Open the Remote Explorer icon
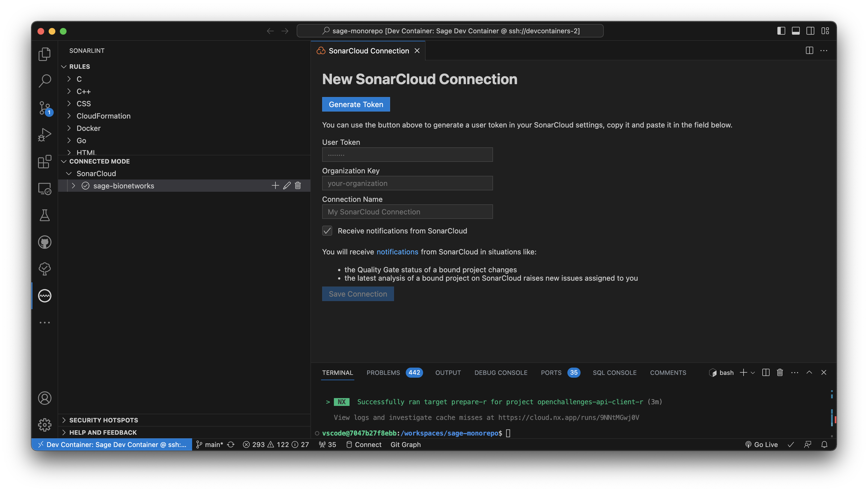 tap(44, 189)
